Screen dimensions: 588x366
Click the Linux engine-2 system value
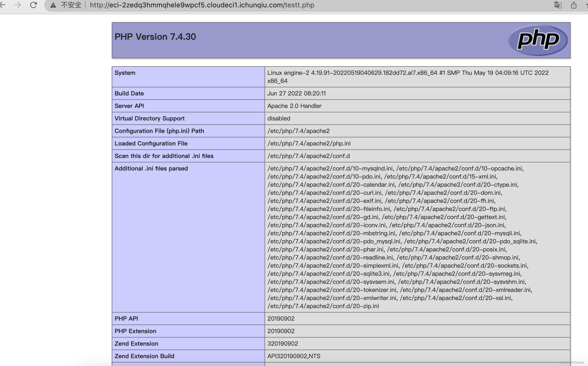coord(408,77)
